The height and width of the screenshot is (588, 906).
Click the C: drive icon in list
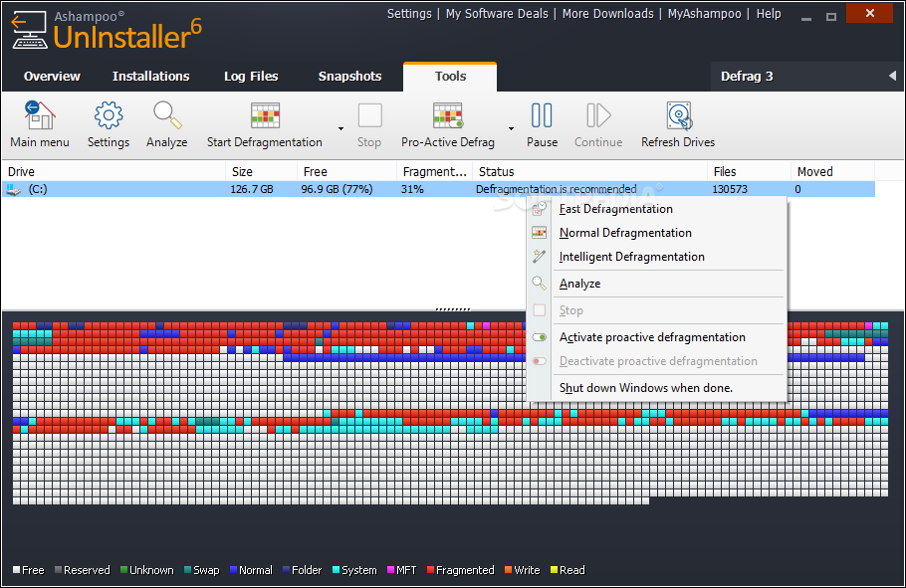click(x=14, y=189)
